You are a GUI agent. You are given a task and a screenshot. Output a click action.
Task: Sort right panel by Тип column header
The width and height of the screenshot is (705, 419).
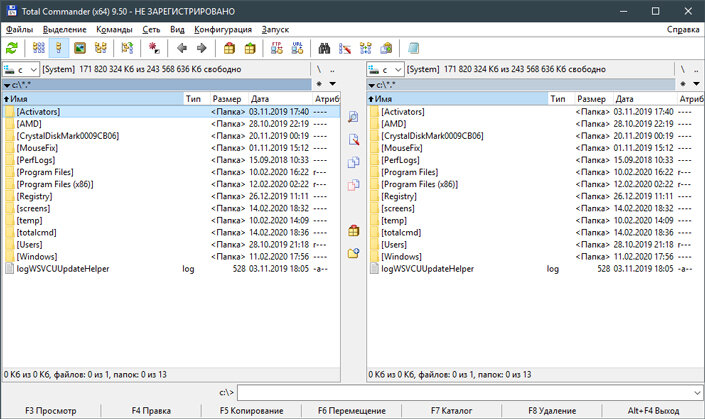[561, 98]
